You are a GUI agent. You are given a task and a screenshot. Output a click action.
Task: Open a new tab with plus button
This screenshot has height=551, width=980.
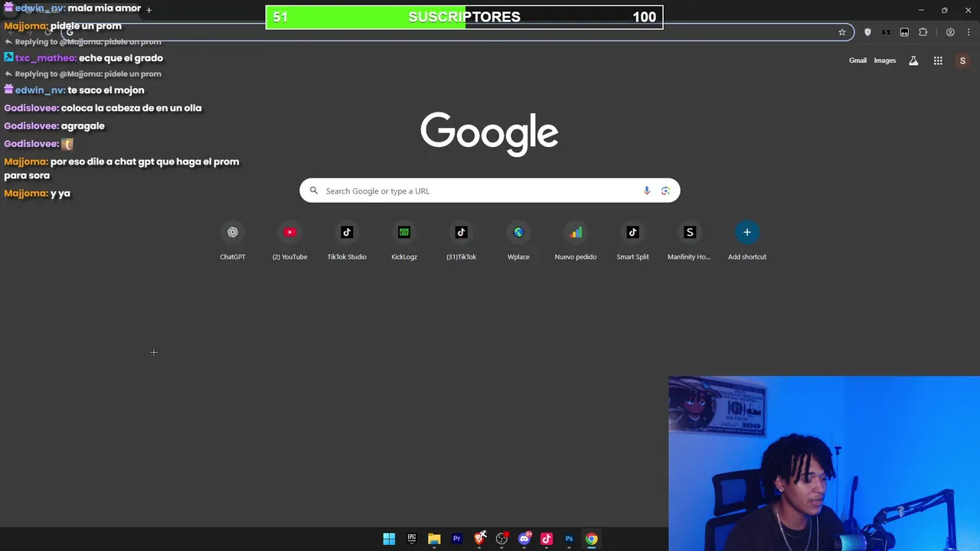point(149,9)
